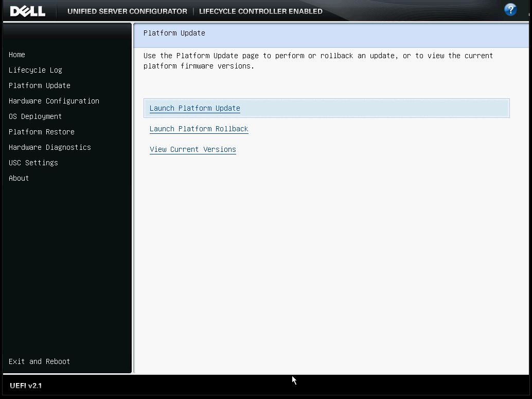Click the Platform Update description paragraph
Image resolution: width=532 pixels, height=399 pixels.
coord(318,61)
